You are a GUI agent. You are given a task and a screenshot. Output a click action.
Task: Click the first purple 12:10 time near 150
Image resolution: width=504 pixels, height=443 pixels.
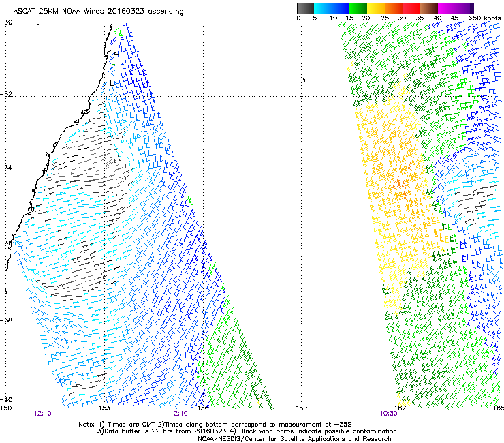[x=42, y=414]
